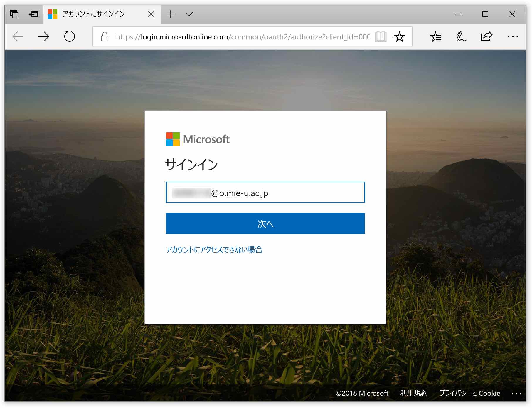Add notes with the pen icon
This screenshot has height=408, width=532.
pyautogui.click(x=461, y=36)
